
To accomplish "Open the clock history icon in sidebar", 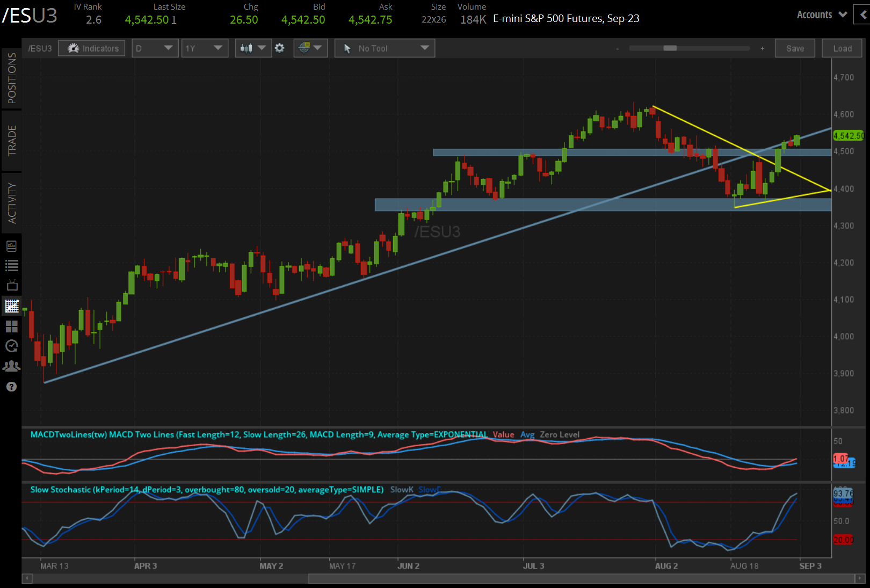I will 11,346.
